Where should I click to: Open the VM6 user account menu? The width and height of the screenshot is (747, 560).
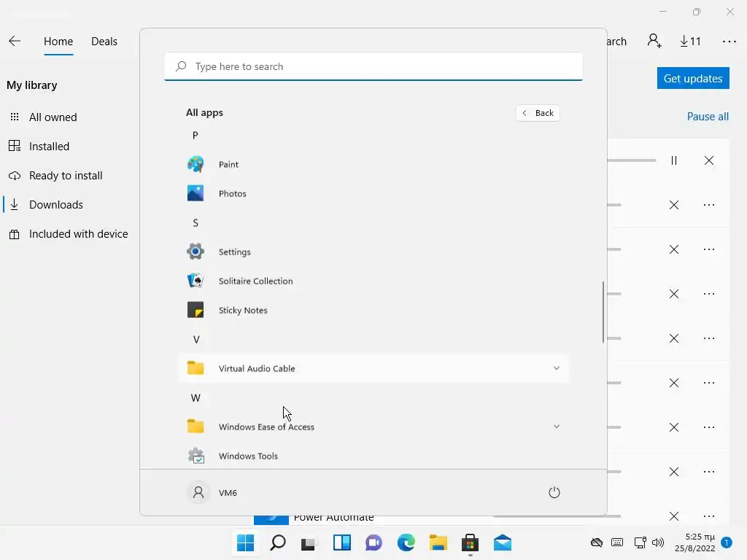212,492
